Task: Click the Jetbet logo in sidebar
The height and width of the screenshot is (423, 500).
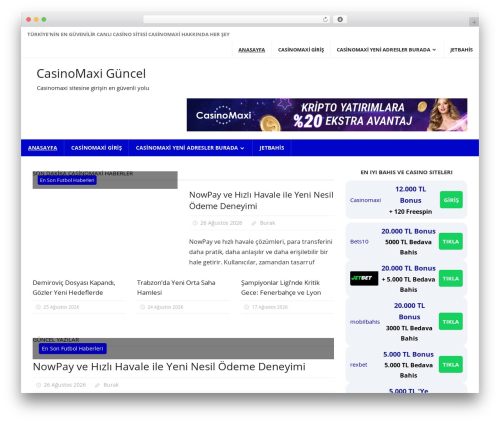Action: click(364, 278)
